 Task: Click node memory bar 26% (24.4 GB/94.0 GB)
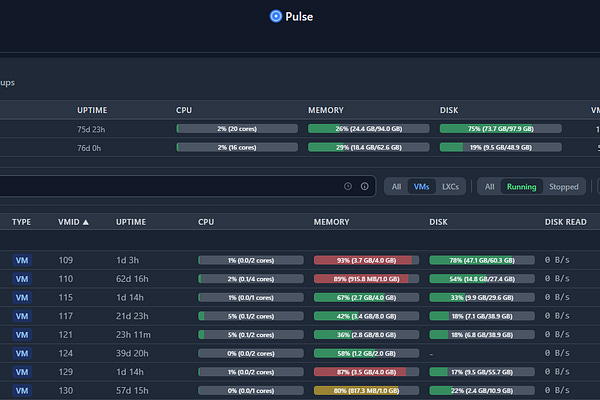[x=368, y=129]
